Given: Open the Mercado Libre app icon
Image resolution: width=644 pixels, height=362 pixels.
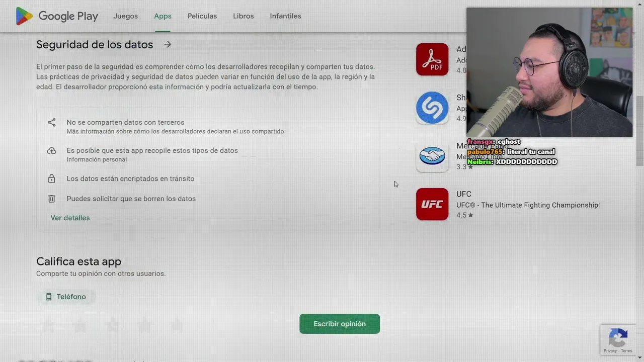Looking at the screenshot, I should 432,156.
